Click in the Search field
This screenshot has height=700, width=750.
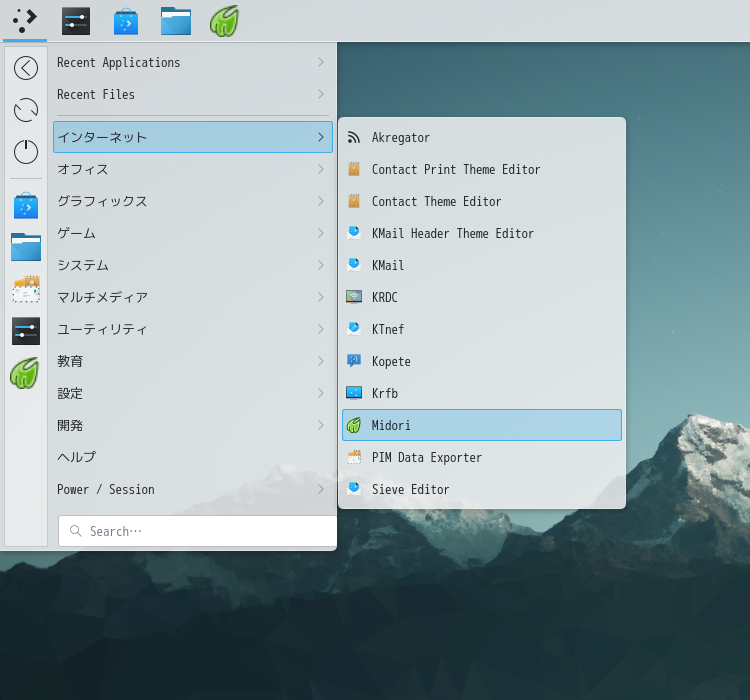pyautogui.click(x=197, y=531)
